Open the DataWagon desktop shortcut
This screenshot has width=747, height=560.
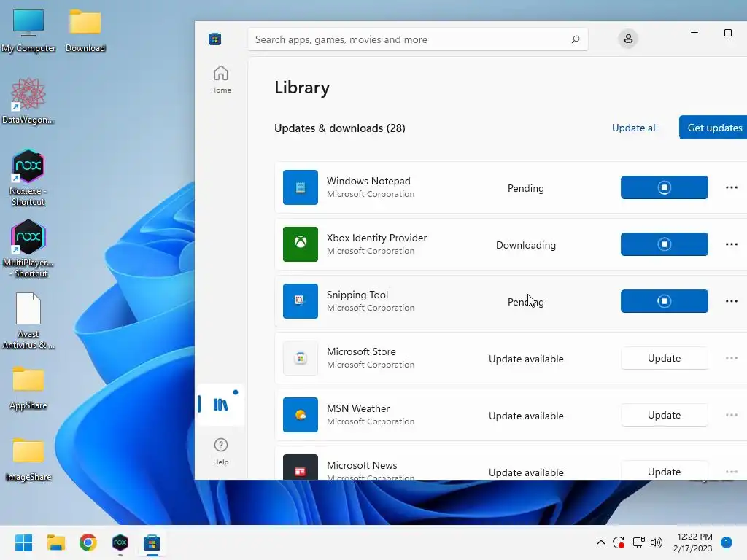28,101
